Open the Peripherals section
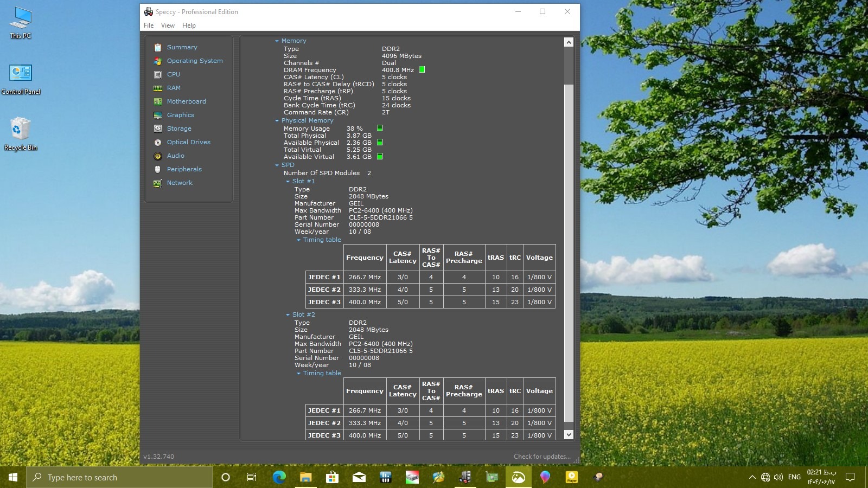This screenshot has width=868, height=488. click(184, 169)
